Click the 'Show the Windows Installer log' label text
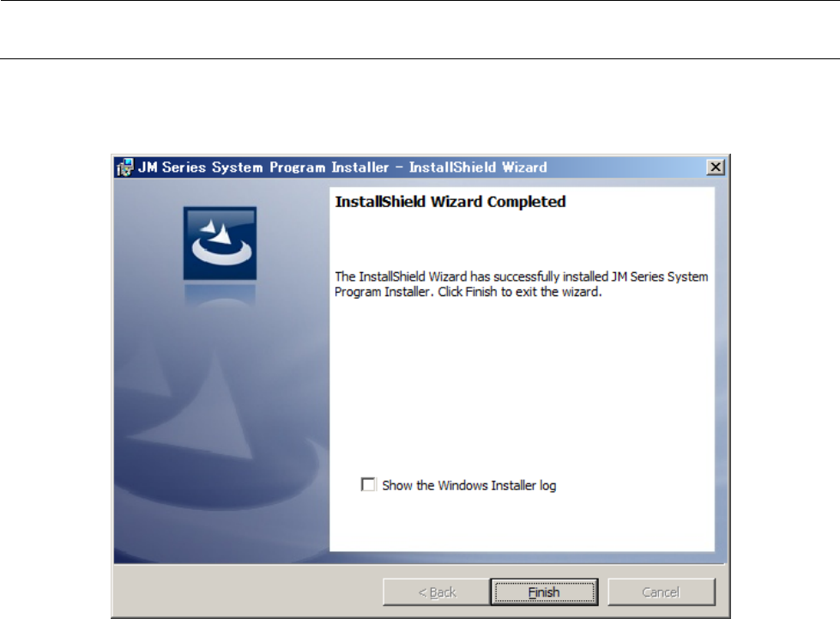840x619 pixels. click(x=468, y=485)
